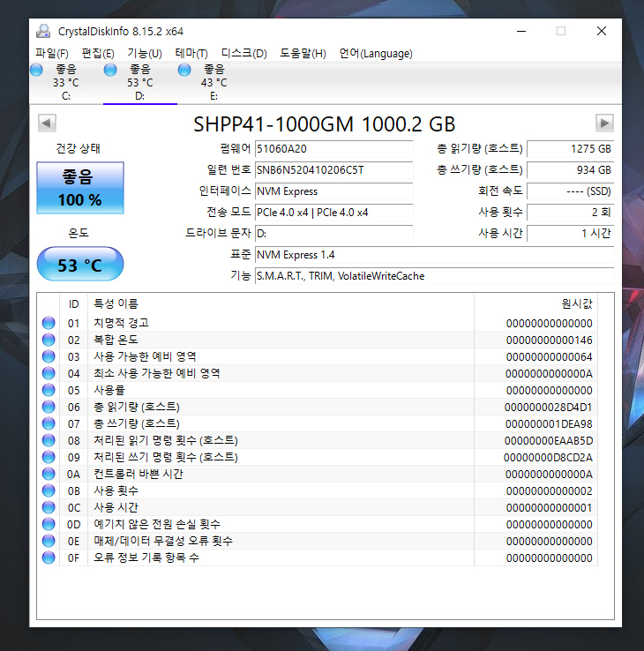
Task: Click status icon of row 01 치명적 경고
Action: pyautogui.click(x=49, y=323)
